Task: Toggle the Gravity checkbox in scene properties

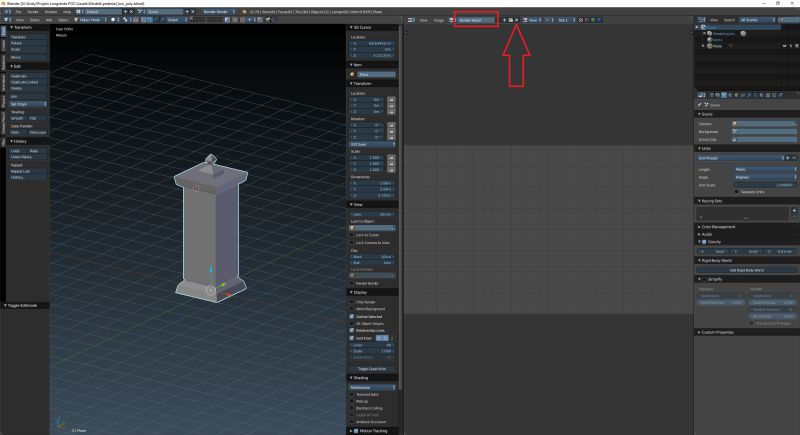Action: [705, 242]
